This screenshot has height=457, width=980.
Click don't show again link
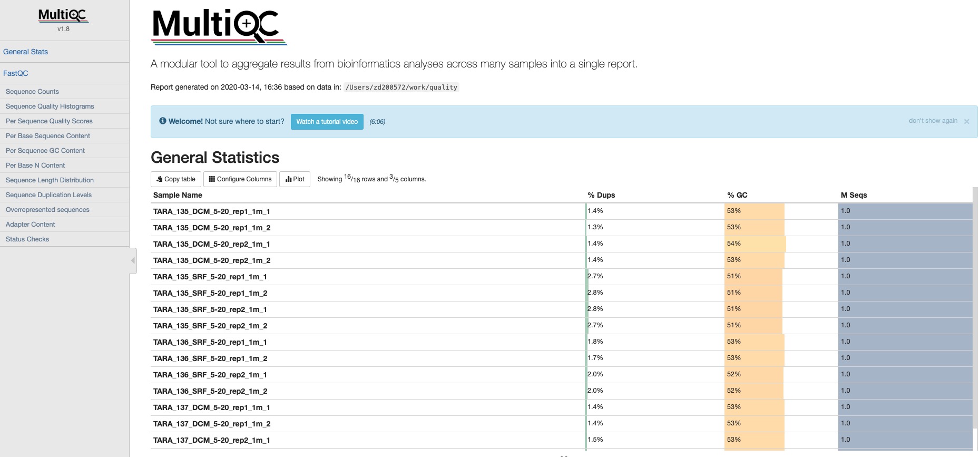(933, 121)
